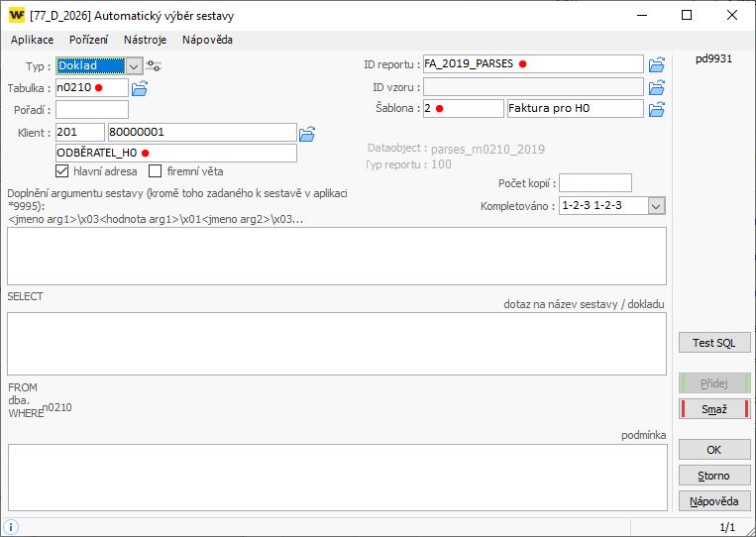The width and height of the screenshot is (756, 537).
Task: Open folder lookup for ID vzoru
Action: (x=656, y=87)
